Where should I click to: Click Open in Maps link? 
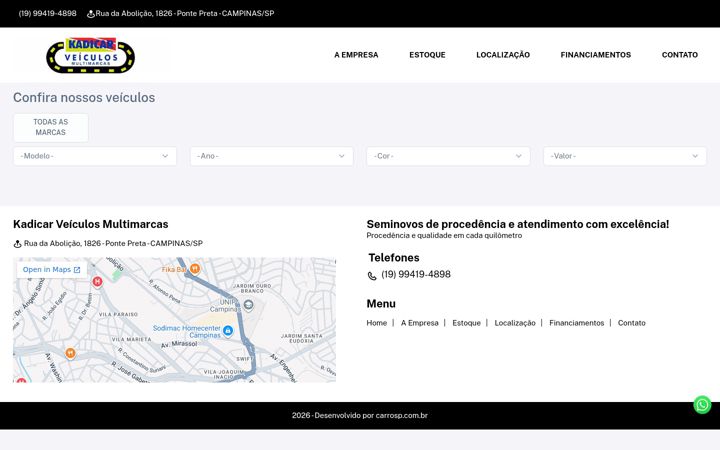51,270
